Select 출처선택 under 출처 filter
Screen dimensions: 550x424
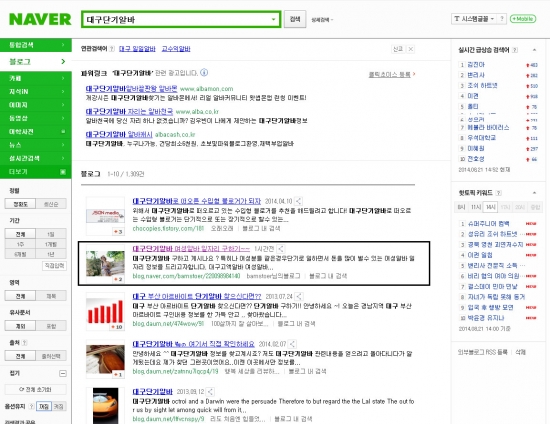point(51,356)
